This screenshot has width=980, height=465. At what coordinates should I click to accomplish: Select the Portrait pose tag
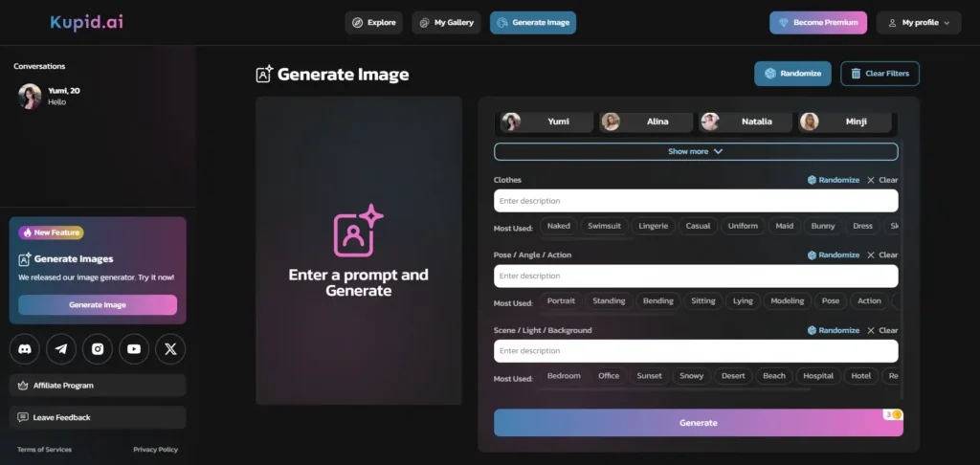click(x=561, y=301)
